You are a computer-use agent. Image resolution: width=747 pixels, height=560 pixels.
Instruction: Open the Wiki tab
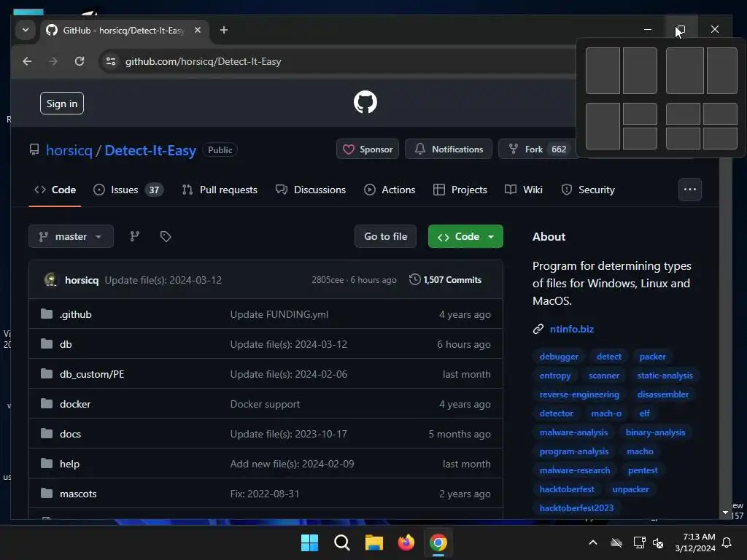tap(524, 190)
